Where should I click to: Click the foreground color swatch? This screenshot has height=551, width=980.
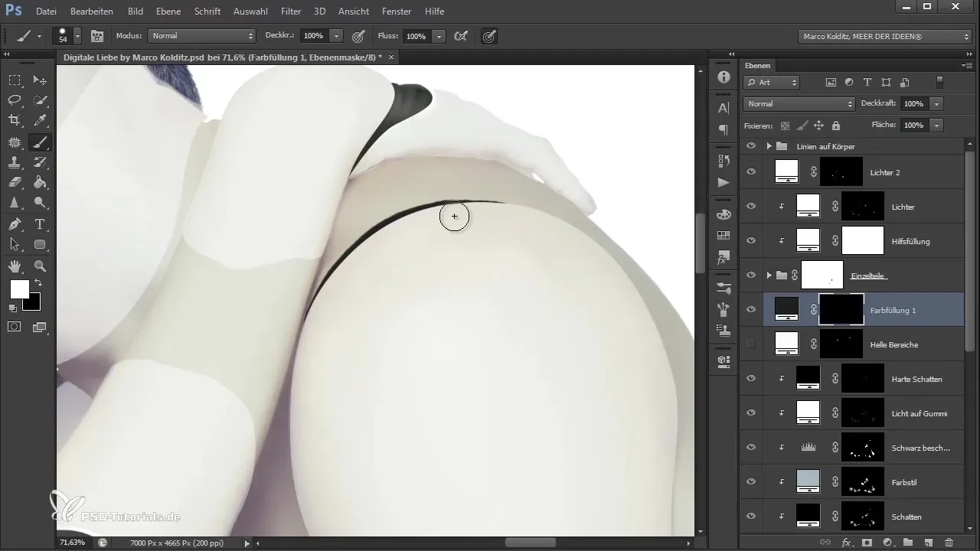[x=19, y=289]
